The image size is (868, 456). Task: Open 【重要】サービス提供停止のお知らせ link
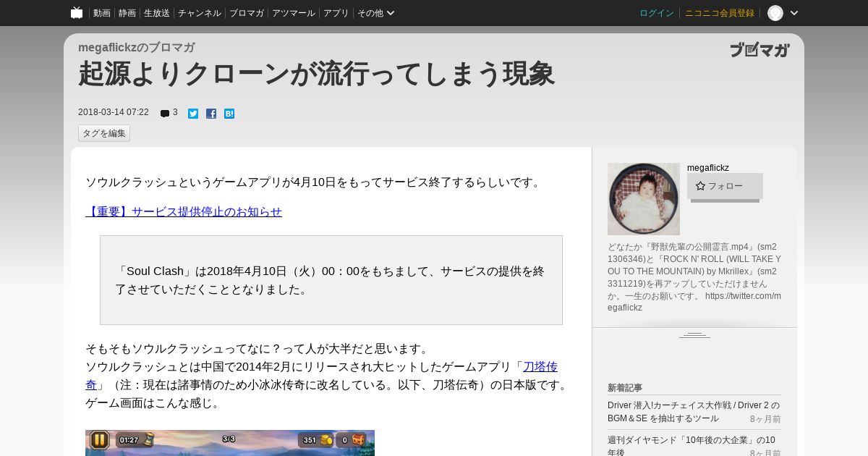click(x=184, y=212)
